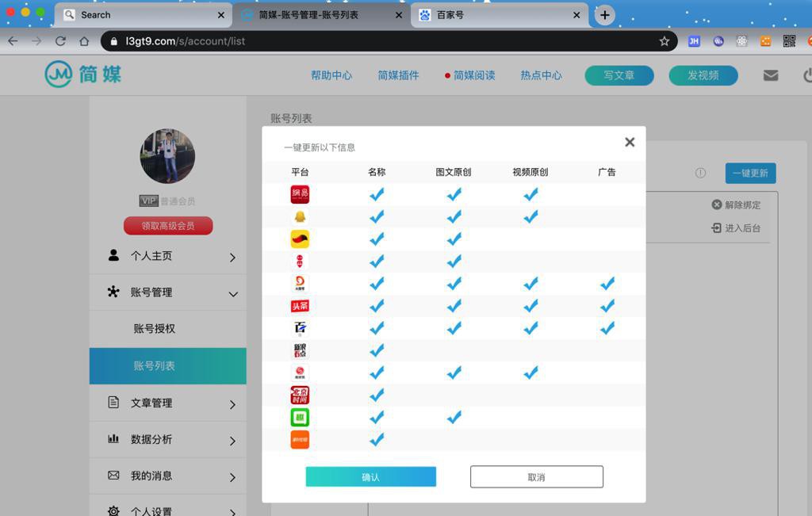Toggle the 头条 row 广告 checkmark

point(607,306)
